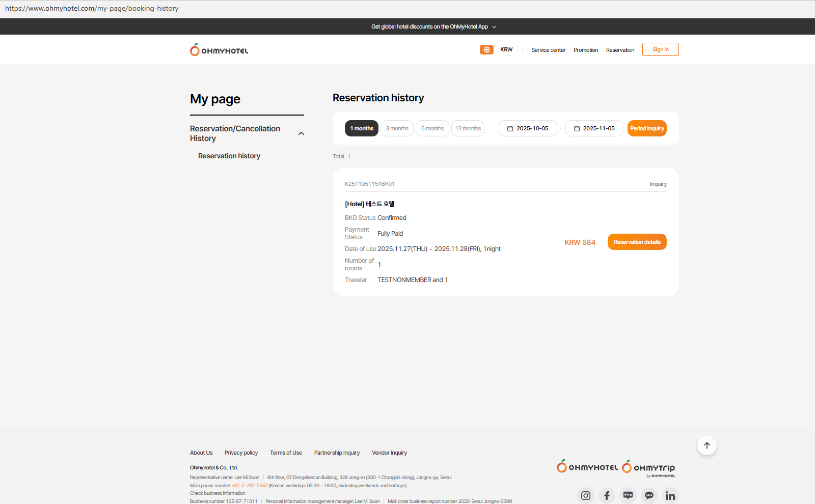Open the About Us footer link
The width and height of the screenshot is (815, 504).
(x=201, y=453)
